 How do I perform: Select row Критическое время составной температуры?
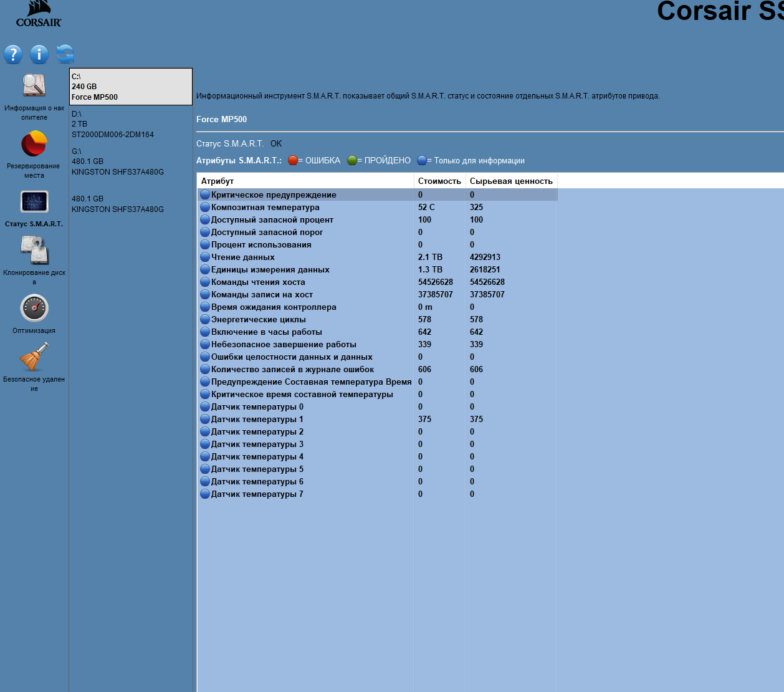click(x=378, y=394)
